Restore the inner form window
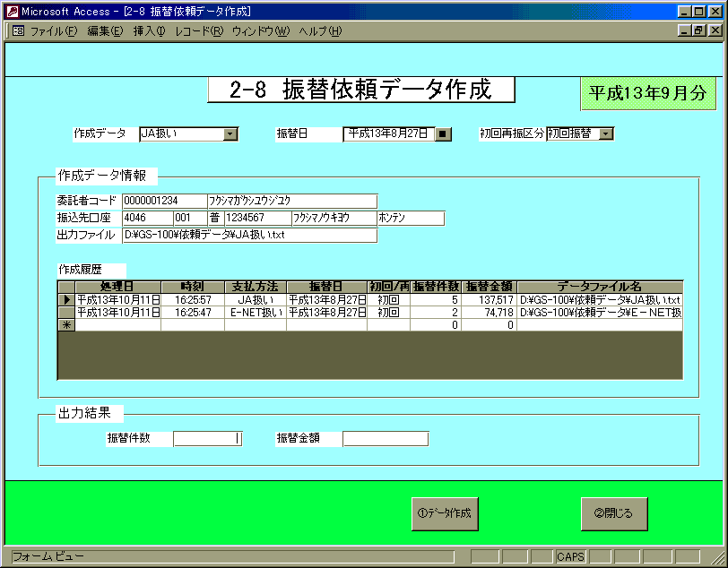 coord(699,30)
